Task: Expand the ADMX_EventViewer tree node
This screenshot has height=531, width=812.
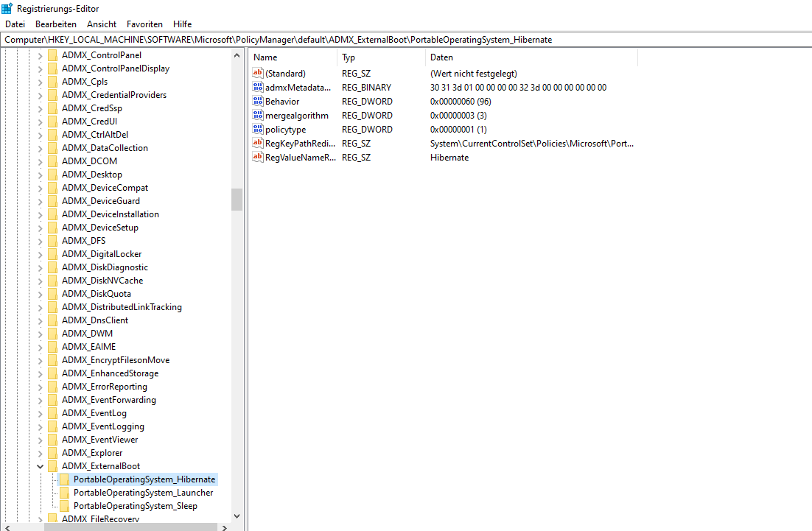Action: click(x=41, y=440)
